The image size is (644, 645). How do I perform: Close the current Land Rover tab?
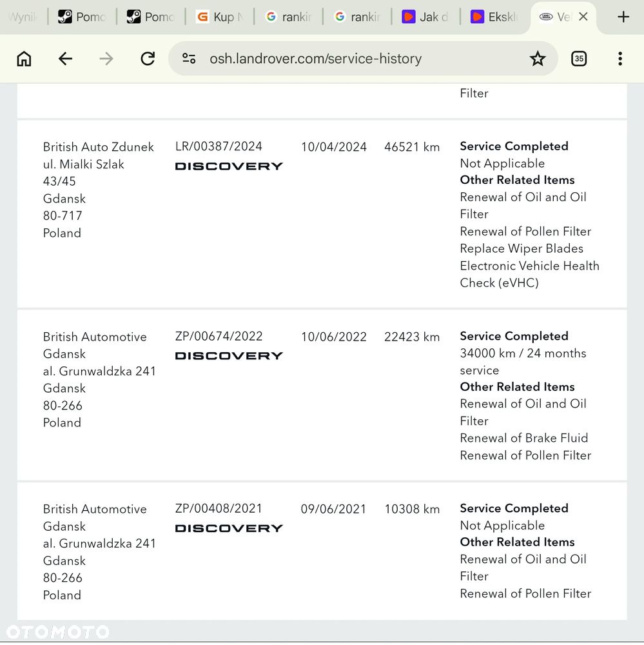583,17
